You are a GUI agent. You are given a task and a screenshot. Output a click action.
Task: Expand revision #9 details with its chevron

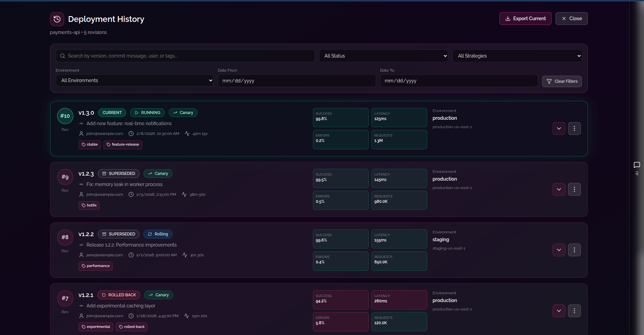(x=559, y=189)
